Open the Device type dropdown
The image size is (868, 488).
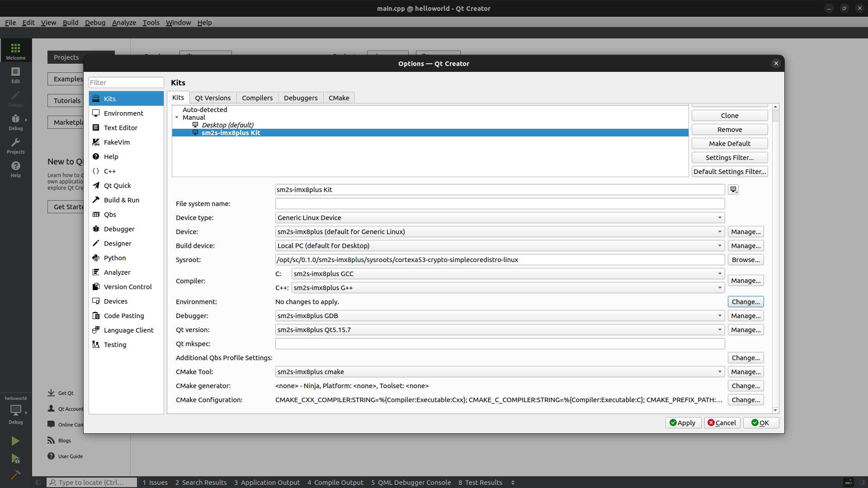pyautogui.click(x=500, y=218)
